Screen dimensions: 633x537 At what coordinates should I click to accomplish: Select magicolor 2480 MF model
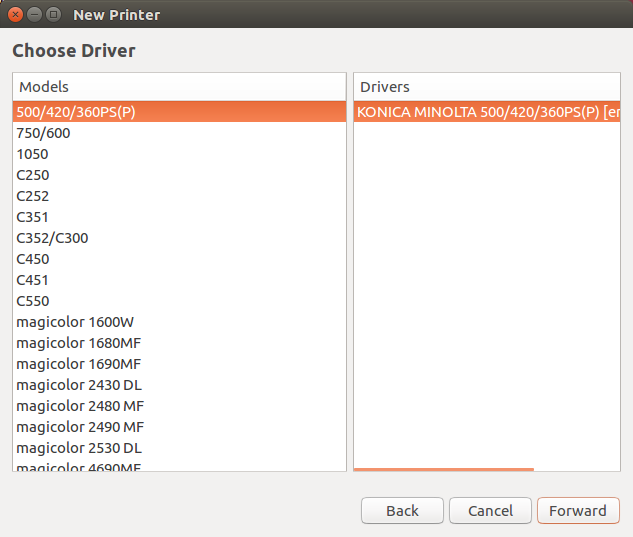[179, 406]
